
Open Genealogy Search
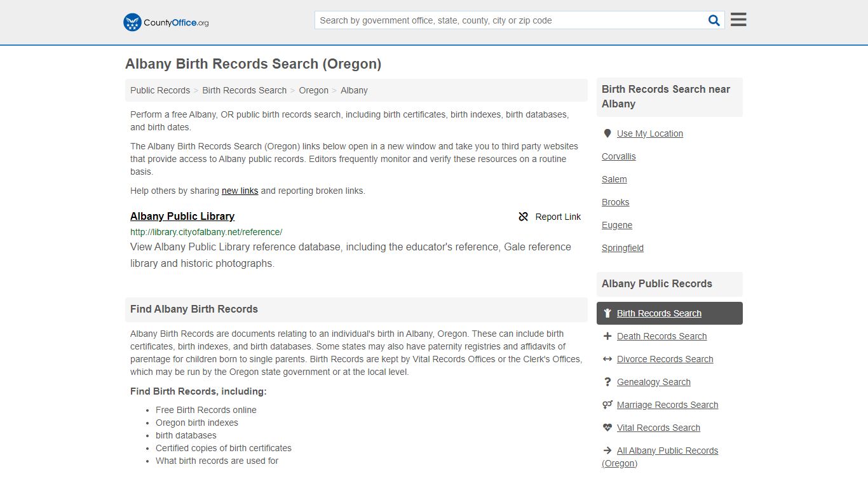coord(654,382)
